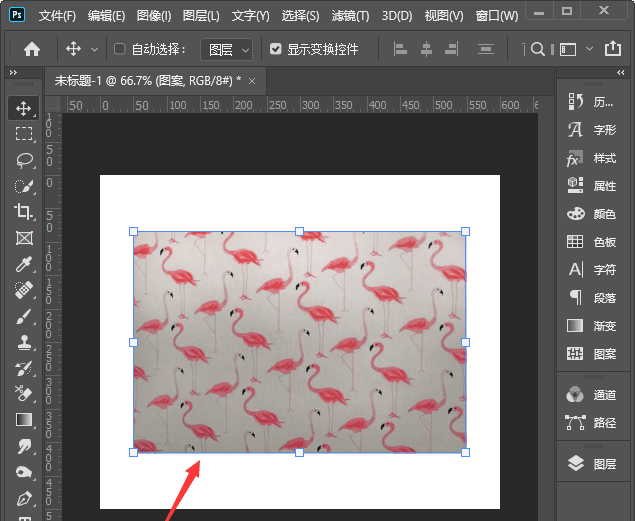635x521 pixels.
Task: Select the Crop tool
Action: coord(24,212)
